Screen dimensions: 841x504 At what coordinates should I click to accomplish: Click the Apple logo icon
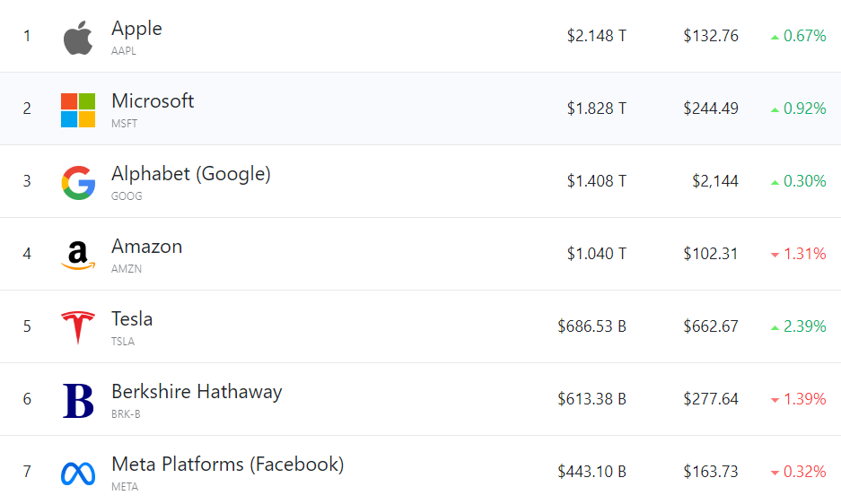tap(78, 37)
